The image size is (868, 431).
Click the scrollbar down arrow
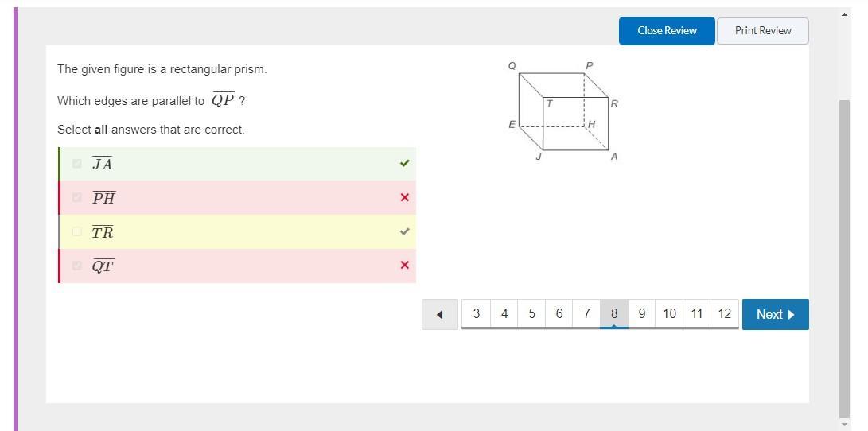pyautogui.click(x=844, y=425)
